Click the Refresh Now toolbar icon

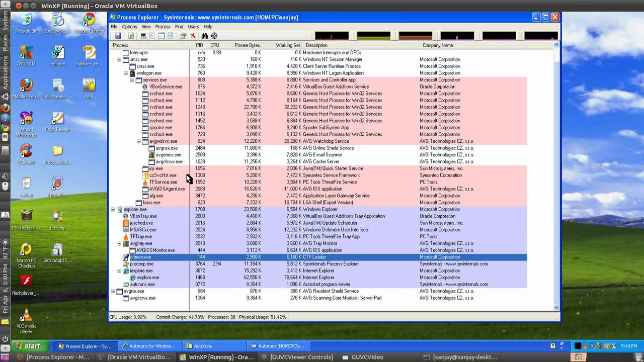(131, 36)
